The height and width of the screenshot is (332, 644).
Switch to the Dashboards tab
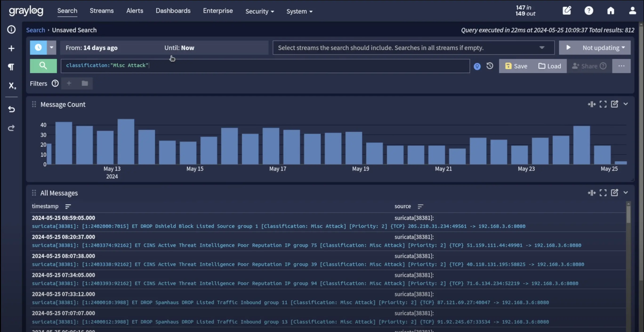point(173,11)
